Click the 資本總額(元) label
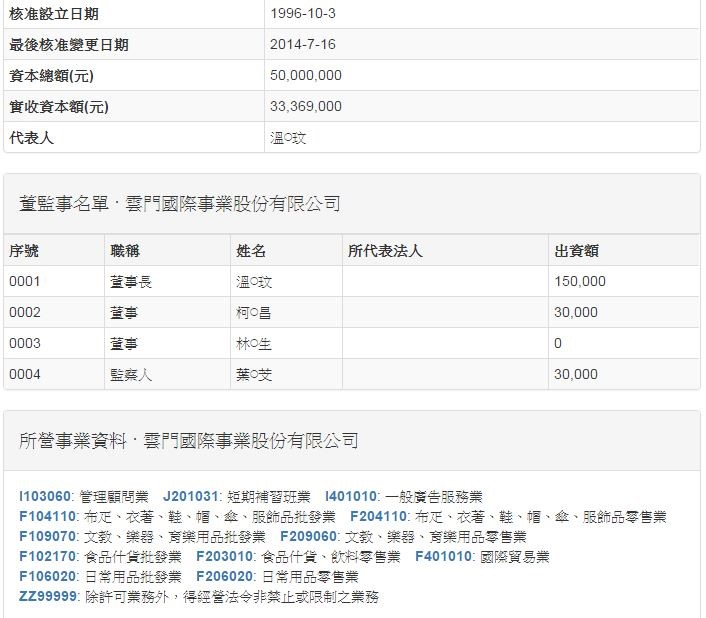This screenshot has height=618, width=706. tap(51, 75)
